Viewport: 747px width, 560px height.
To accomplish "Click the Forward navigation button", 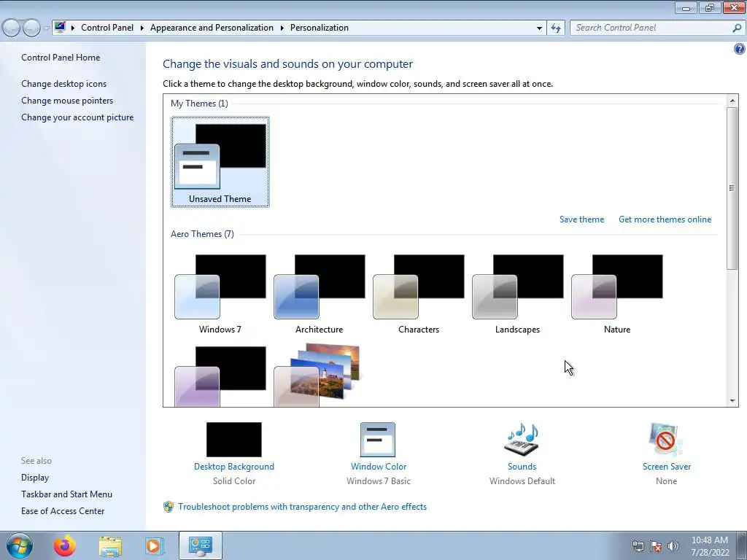I will click(x=31, y=28).
